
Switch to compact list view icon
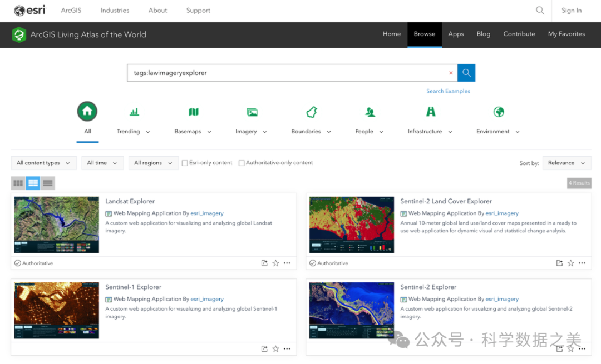(x=48, y=183)
